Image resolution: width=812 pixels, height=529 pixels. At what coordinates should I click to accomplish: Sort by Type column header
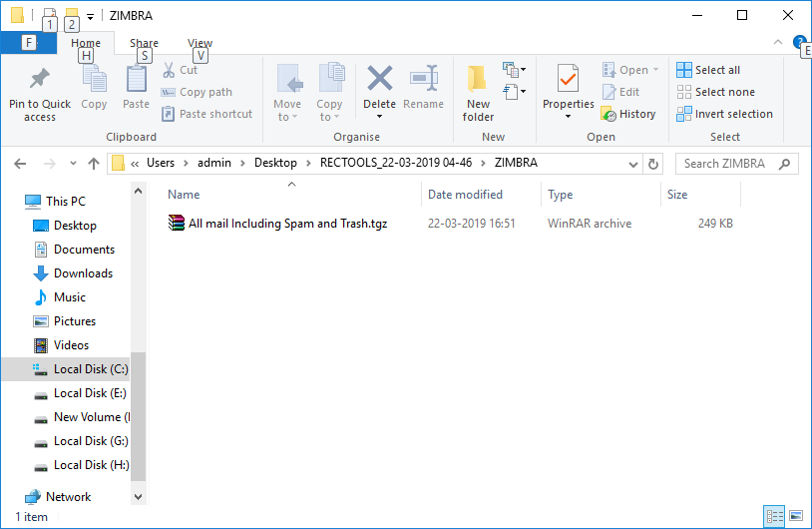click(561, 195)
